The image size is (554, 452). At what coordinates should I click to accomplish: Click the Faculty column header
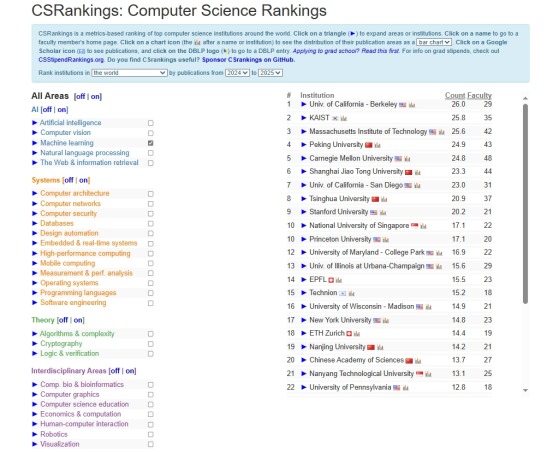(x=479, y=95)
